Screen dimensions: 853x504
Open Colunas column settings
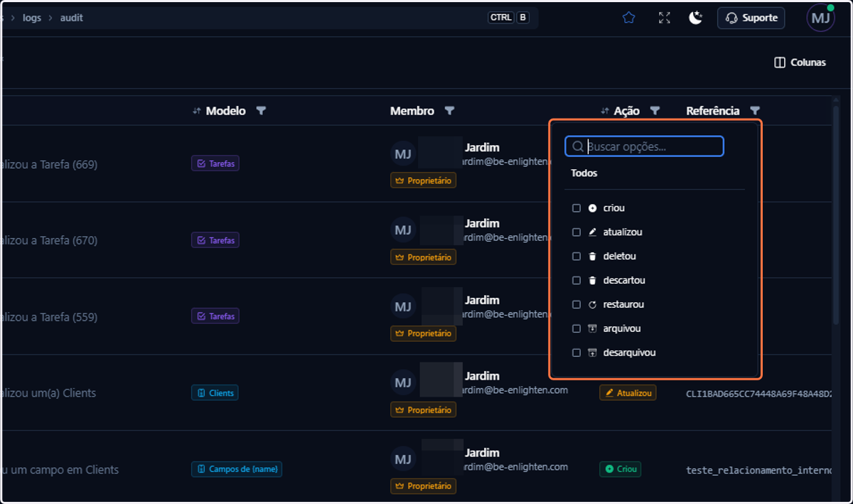[x=800, y=63]
